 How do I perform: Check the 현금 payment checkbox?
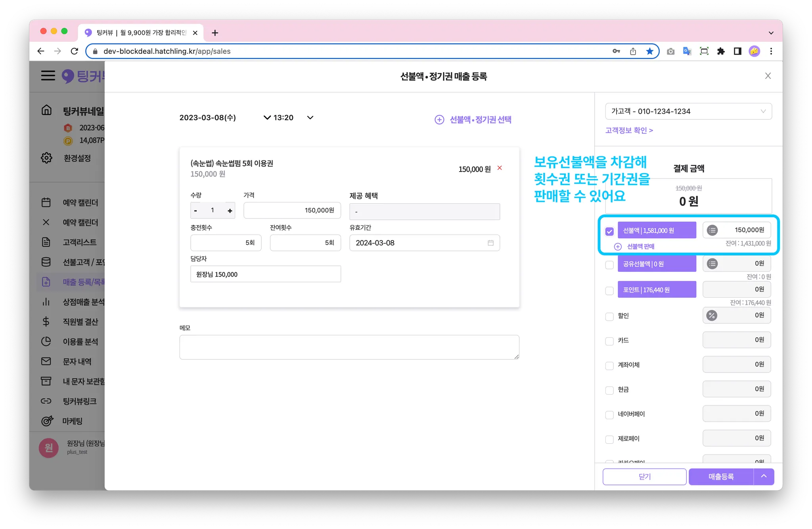click(x=609, y=390)
